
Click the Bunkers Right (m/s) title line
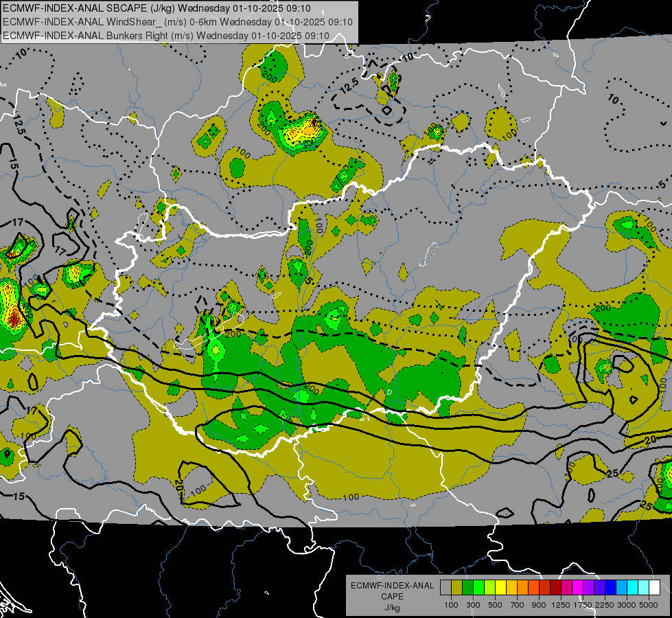coord(166,36)
